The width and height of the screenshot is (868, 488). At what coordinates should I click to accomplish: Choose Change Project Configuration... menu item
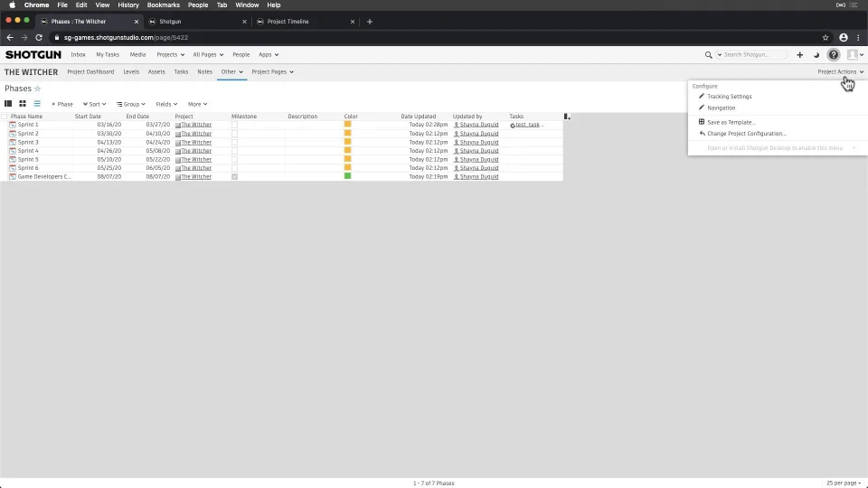pyautogui.click(x=746, y=134)
